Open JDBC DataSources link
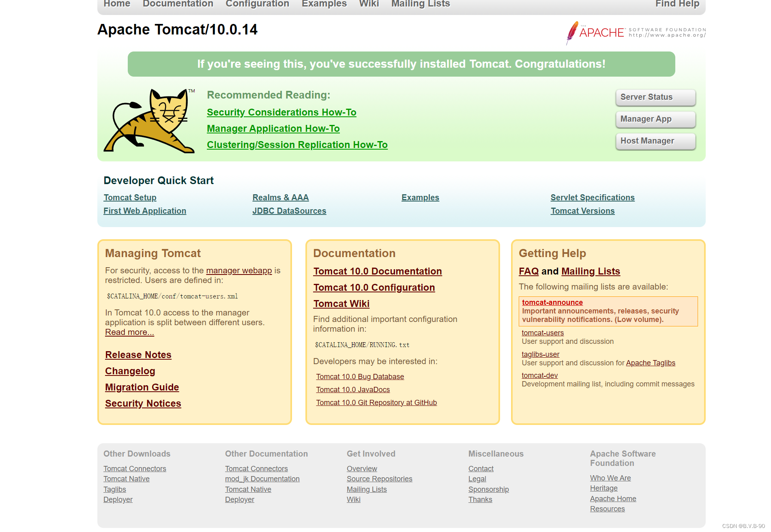 289,211
